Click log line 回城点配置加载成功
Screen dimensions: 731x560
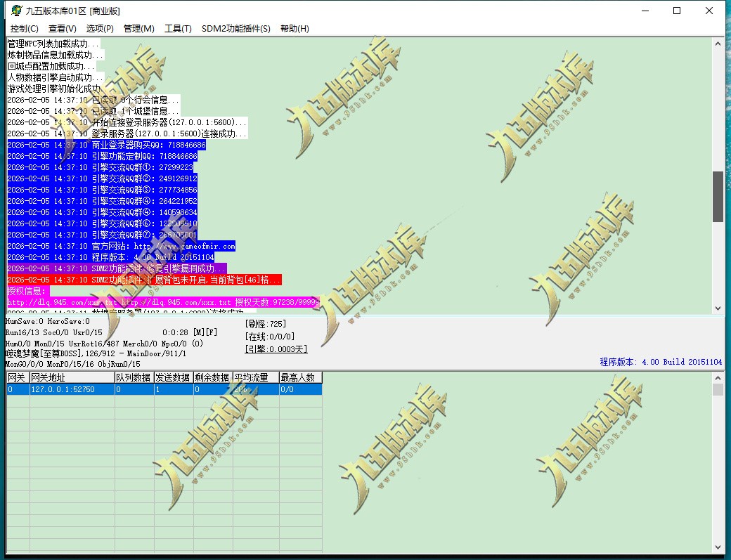(x=51, y=66)
